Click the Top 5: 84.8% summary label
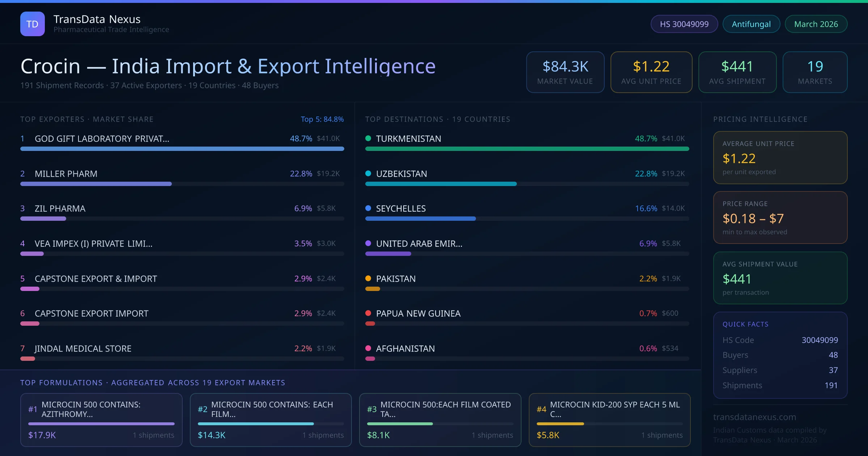The height and width of the screenshot is (456, 868). point(322,119)
